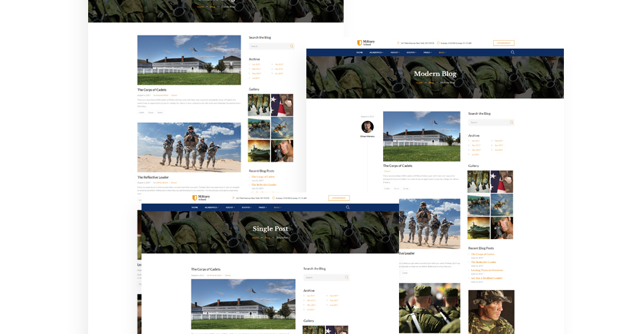Open camouflaged soldier face thumbnail on Modern Blog
Viewport: 644px width, 334px height.
click(501, 228)
